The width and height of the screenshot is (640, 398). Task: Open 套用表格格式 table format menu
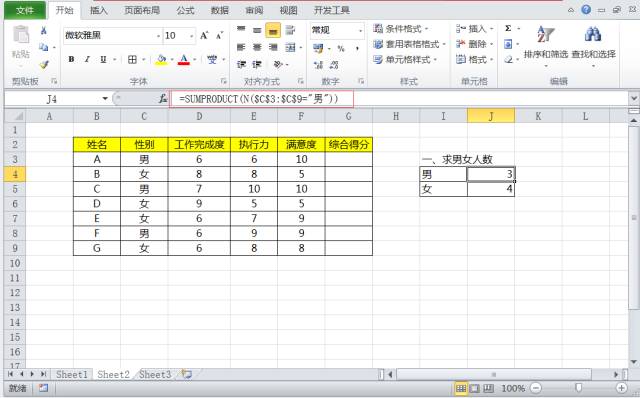409,44
